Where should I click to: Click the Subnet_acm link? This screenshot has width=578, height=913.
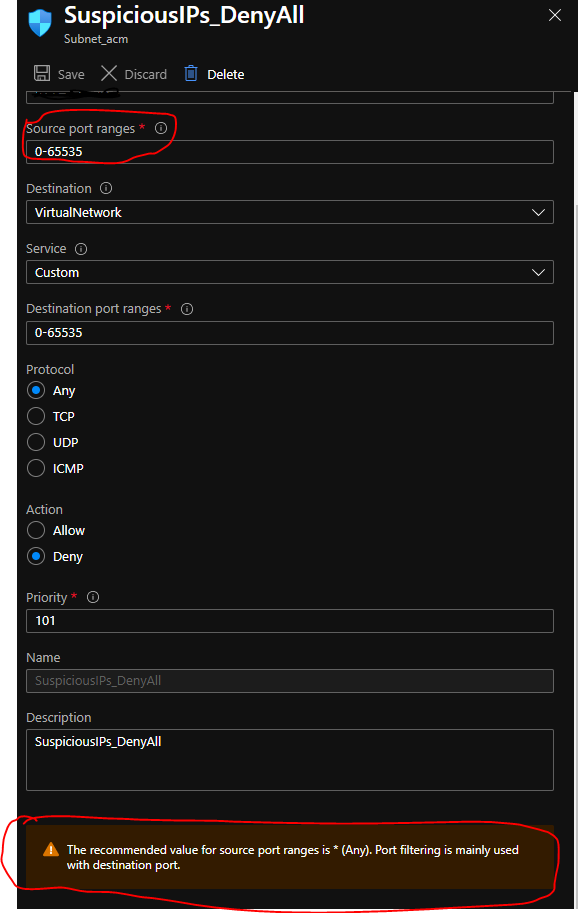click(96, 38)
